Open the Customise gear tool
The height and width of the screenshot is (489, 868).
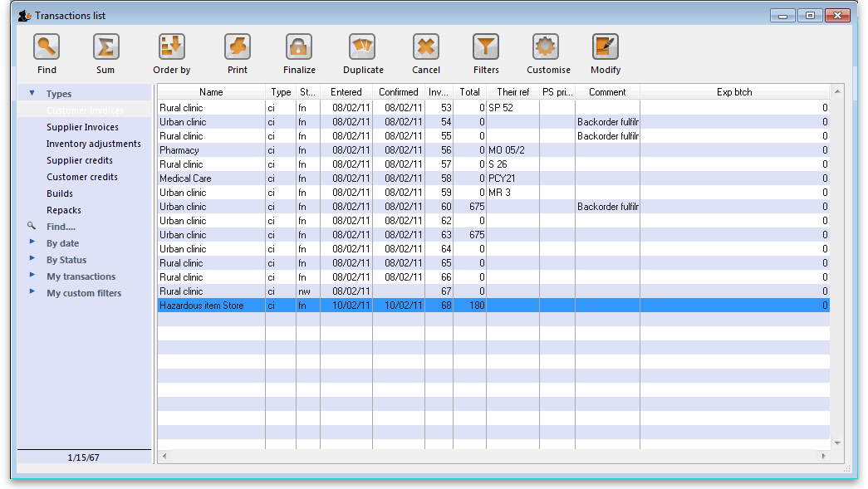[x=546, y=47]
